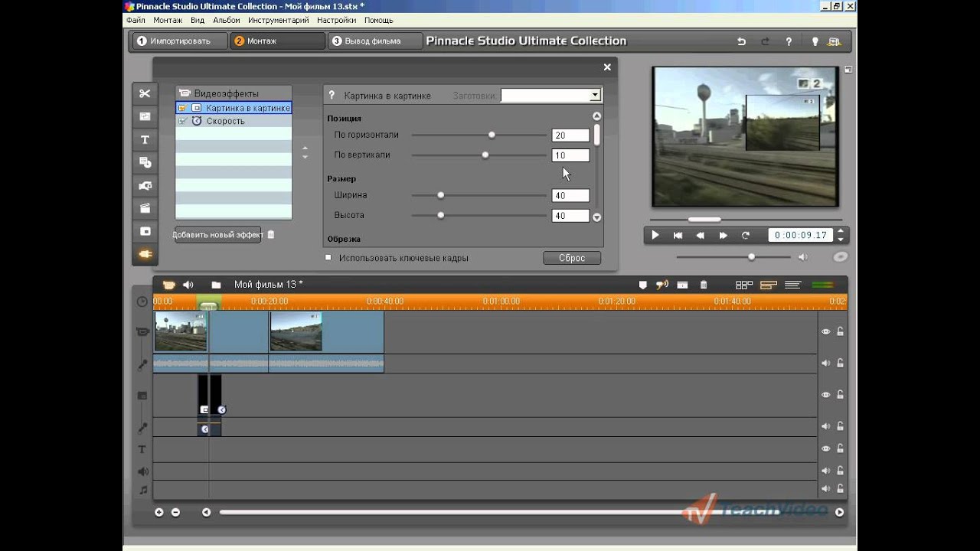Switch to storyboard view icon
The width and height of the screenshot is (980, 551).
744,285
